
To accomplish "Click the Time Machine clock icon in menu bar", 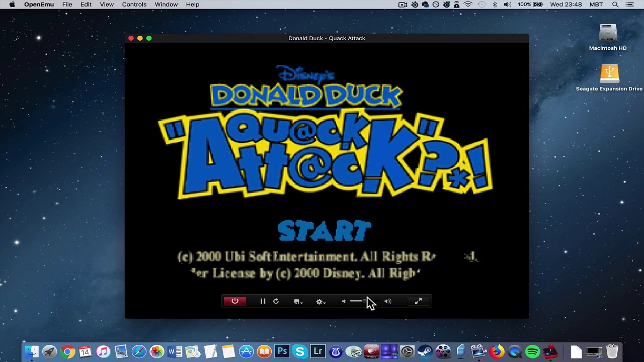I will pyautogui.click(x=481, y=5).
